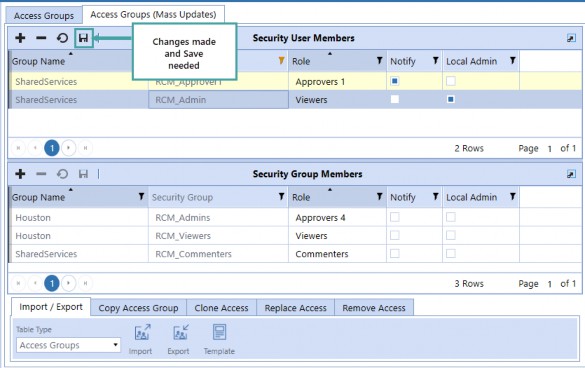
Task: Filter Local Admin column in Security User Members
Action: tap(513, 60)
